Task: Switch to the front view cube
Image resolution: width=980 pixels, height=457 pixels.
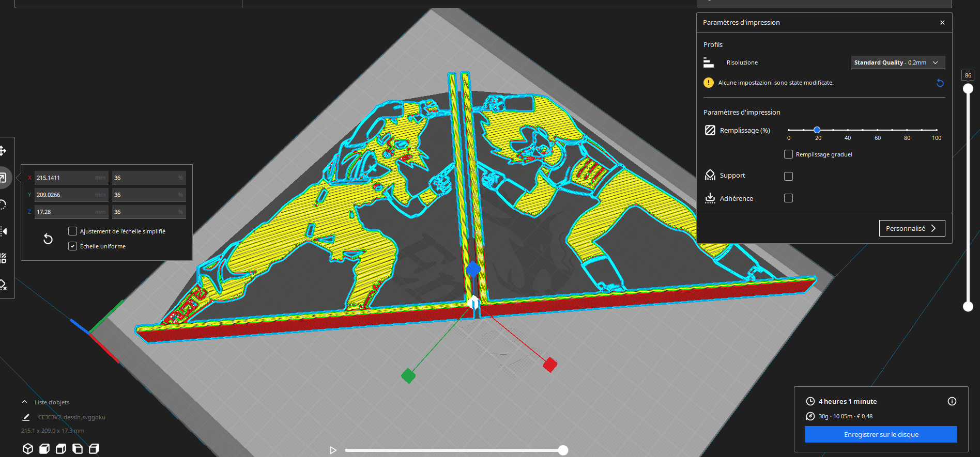Action: pyautogui.click(x=44, y=449)
